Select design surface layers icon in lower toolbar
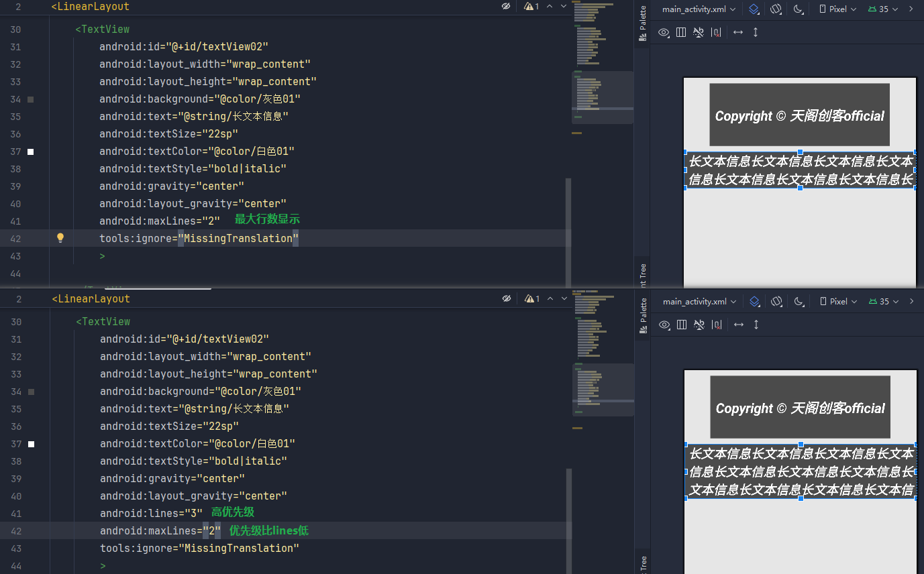This screenshot has height=574, width=924. [x=755, y=302]
